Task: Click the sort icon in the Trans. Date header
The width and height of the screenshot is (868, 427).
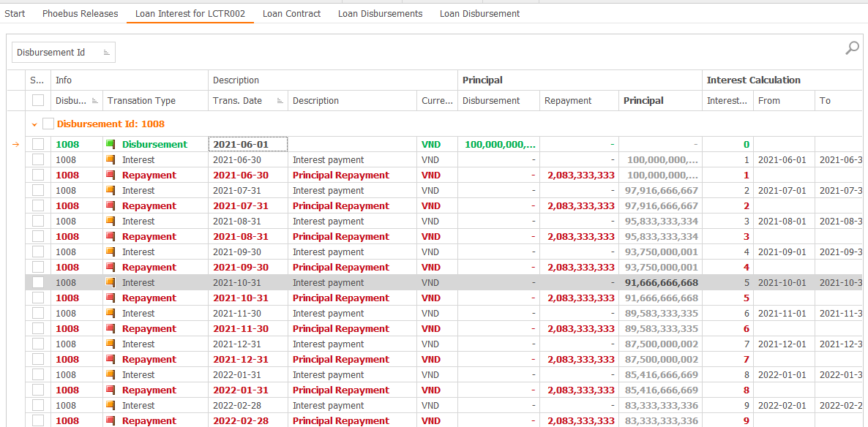Action: coord(280,100)
